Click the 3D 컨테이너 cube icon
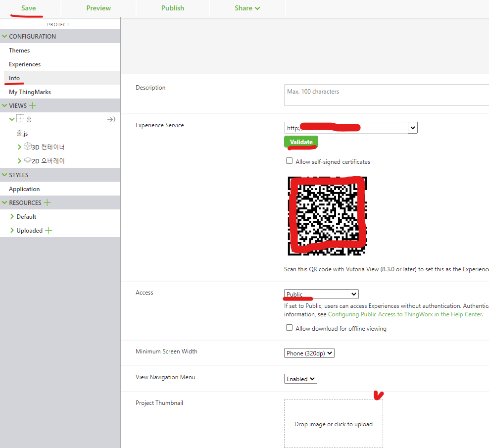This screenshot has width=489, height=448. [28, 146]
